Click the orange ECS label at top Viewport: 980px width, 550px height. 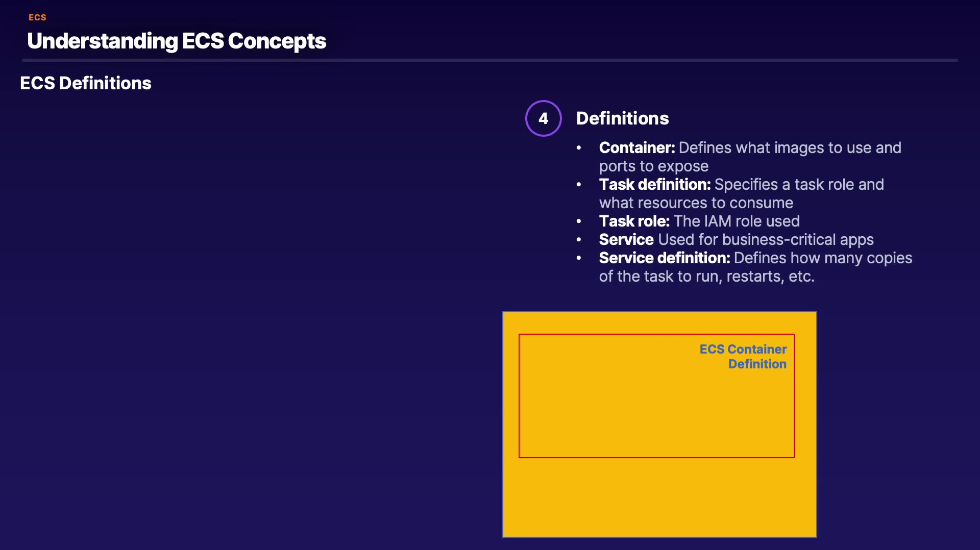tap(37, 17)
